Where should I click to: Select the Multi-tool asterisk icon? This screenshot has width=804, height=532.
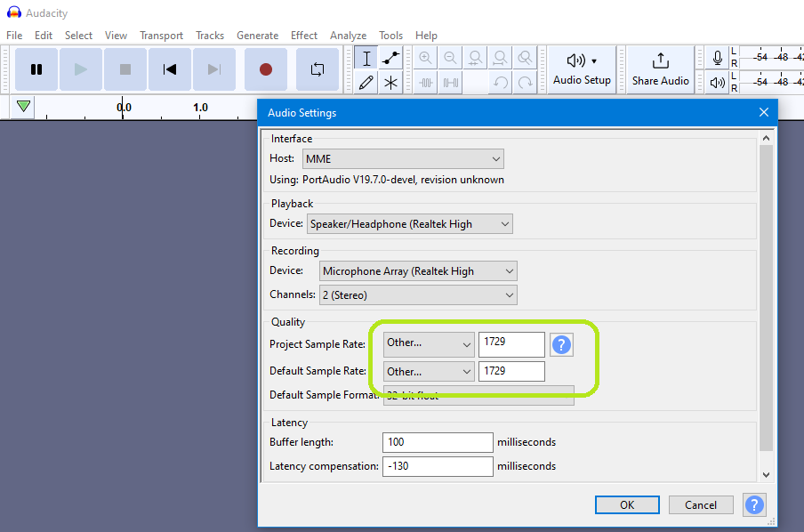[x=390, y=83]
